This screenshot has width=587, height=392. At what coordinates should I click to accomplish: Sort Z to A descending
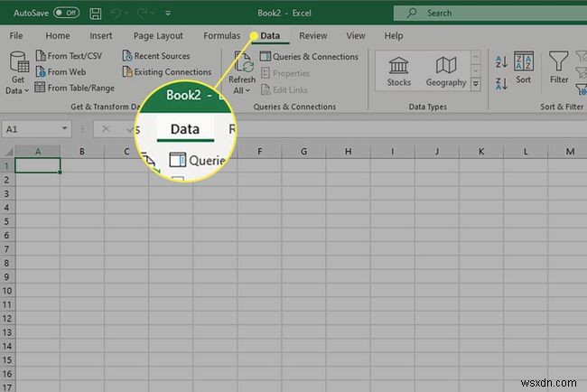tap(501, 83)
